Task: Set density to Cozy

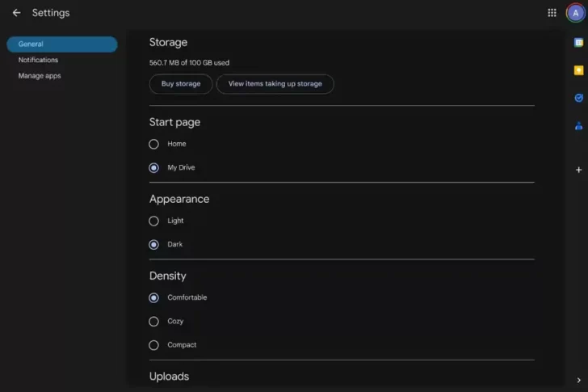Action: point(153,321)
